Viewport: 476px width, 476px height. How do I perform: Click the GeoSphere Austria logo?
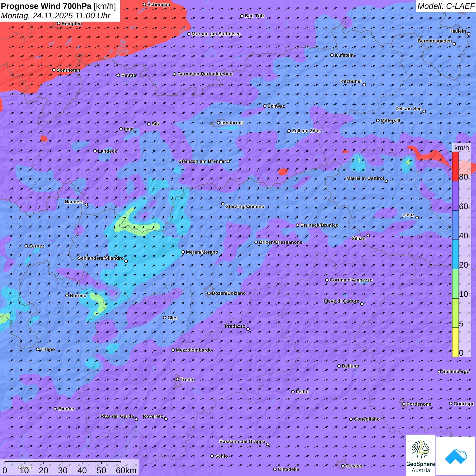click(x=421, y=455)
